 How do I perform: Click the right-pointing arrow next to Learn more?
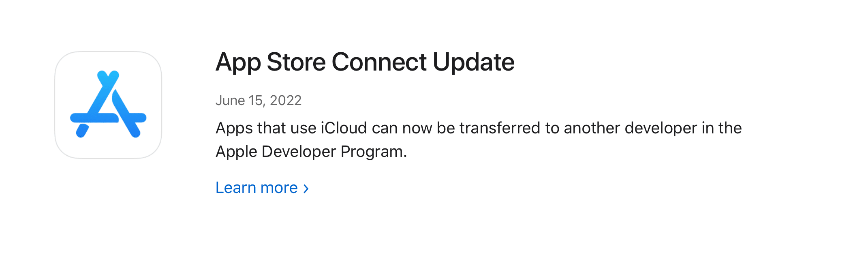[x=307, y=188]
